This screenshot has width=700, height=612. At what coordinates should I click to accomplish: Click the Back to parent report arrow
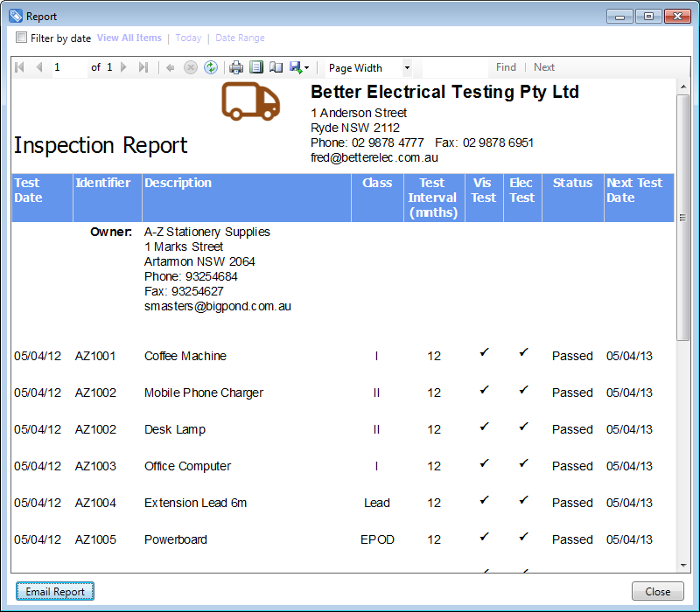click(170, 67)
